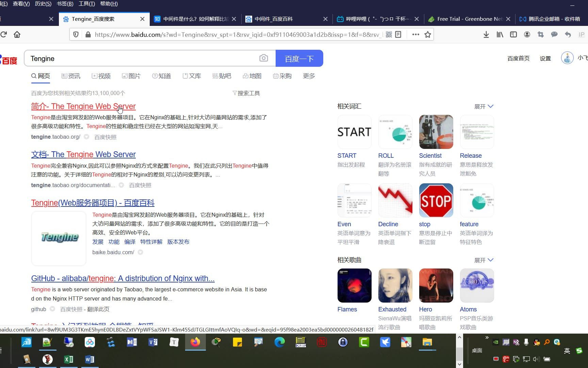Go to the browser home page icon
Image resolution: width=588 pixels, height=368 pixels.
pos(17,34)
